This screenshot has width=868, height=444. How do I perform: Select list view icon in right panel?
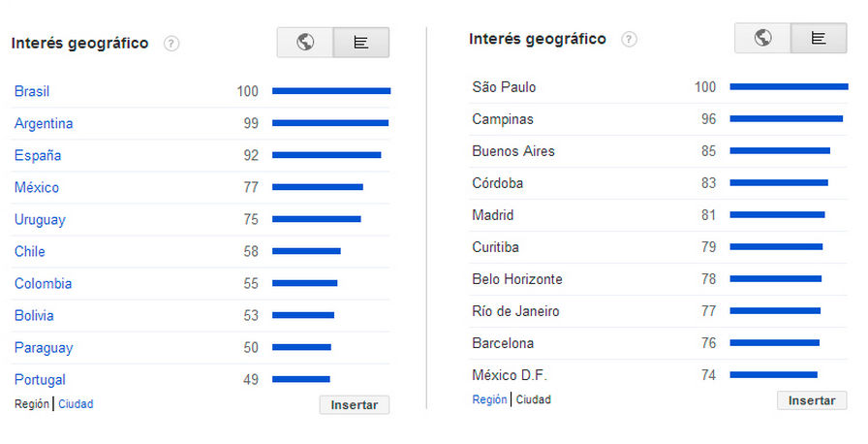point(819,39)
